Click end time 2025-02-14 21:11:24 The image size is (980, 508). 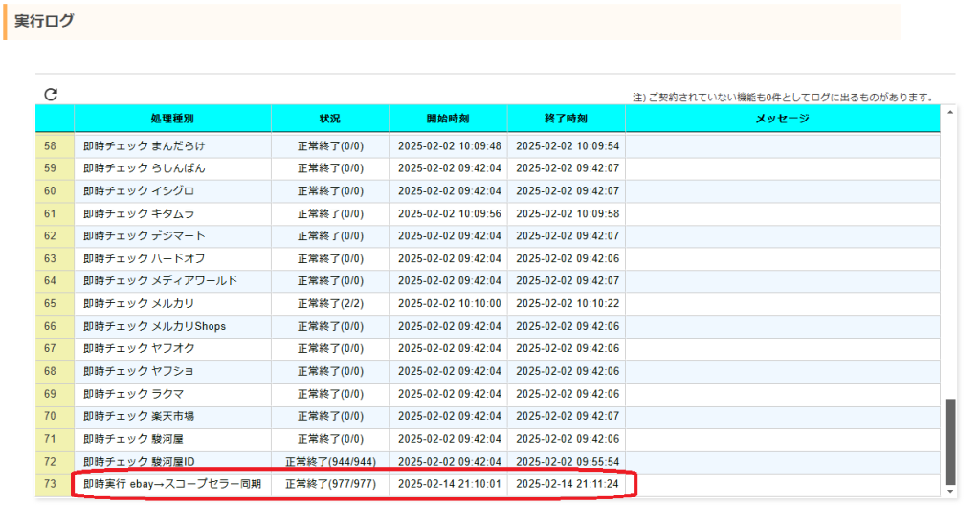pyautogui.click(x=568, y=484)
